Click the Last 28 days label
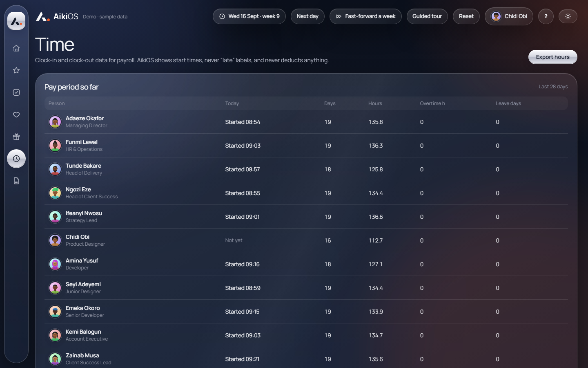The height and width of the screenshot is (368, 588). [553, 87]
